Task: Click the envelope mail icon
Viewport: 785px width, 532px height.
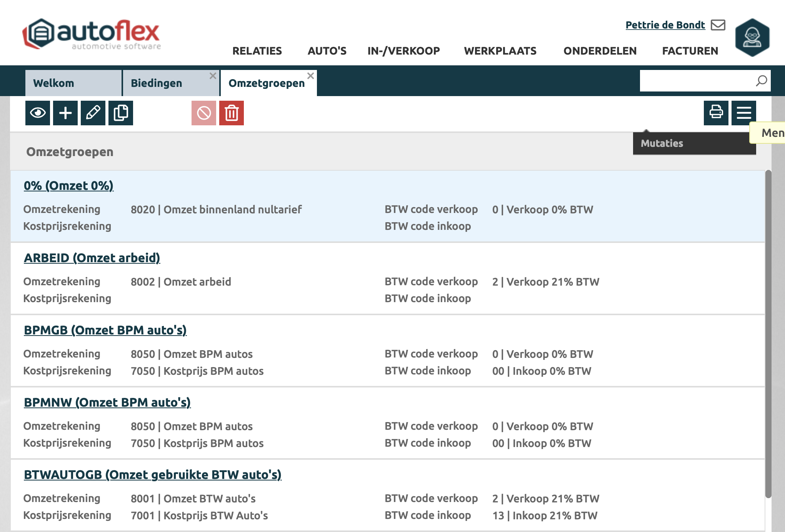Action: [x=718, y=25]
